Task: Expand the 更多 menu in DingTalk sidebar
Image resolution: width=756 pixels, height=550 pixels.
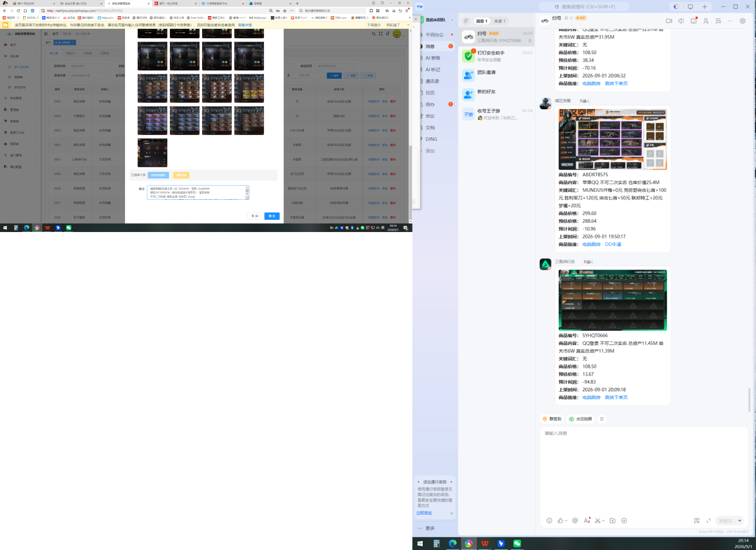Action: (x=426, y=529)
